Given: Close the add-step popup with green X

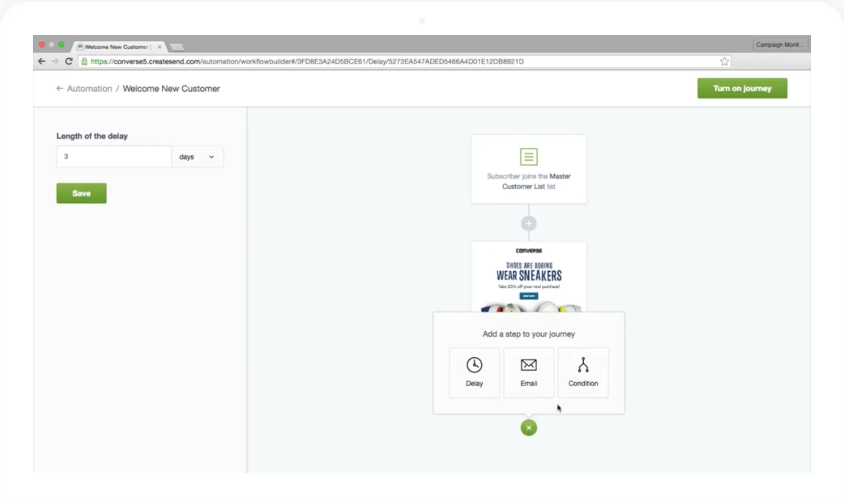Looking at the screenshot, I should 529,428.
